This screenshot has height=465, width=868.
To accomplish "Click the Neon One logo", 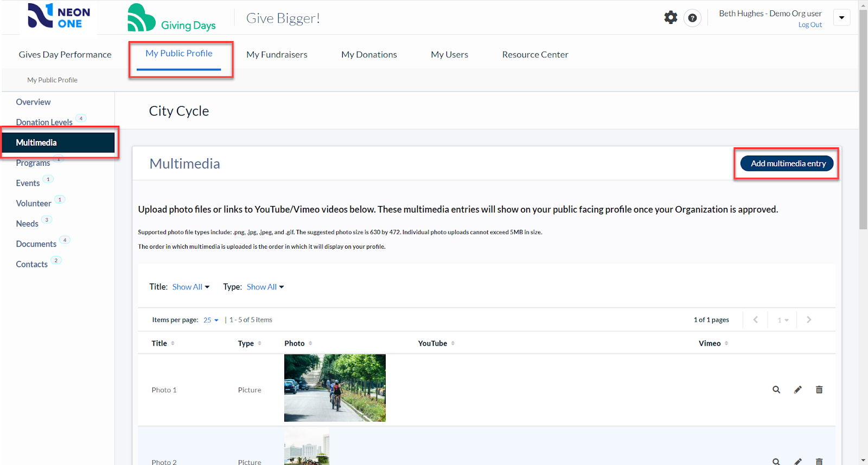I will point(59,16).
